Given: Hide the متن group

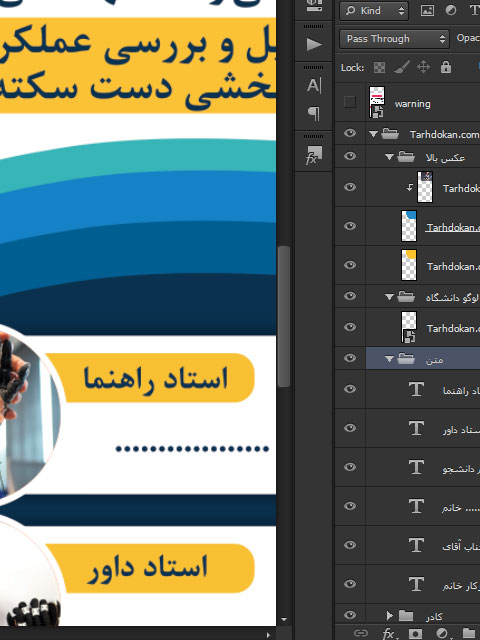Looking at the screenshot, I should (350, 358).
